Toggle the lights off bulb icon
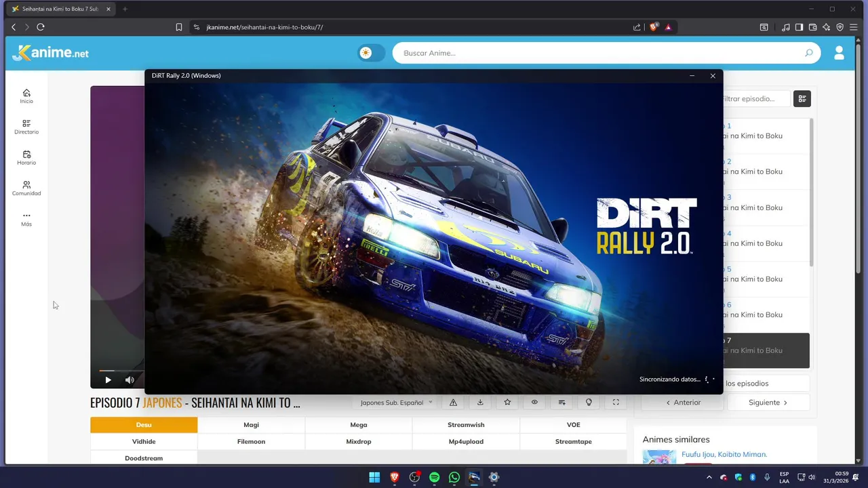The width and height of the screenshot is (868, 488). tap(589, 403)
